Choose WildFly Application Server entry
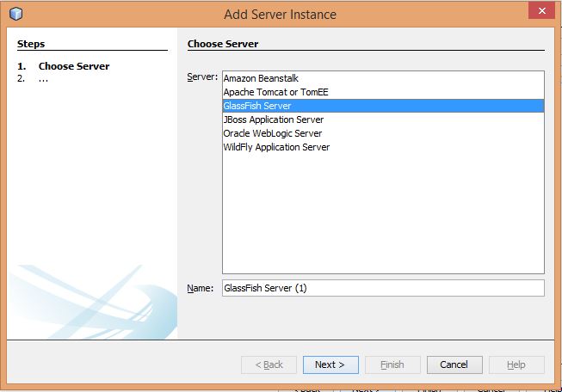This screenshot has width=562, height=392. coord(276,147)
